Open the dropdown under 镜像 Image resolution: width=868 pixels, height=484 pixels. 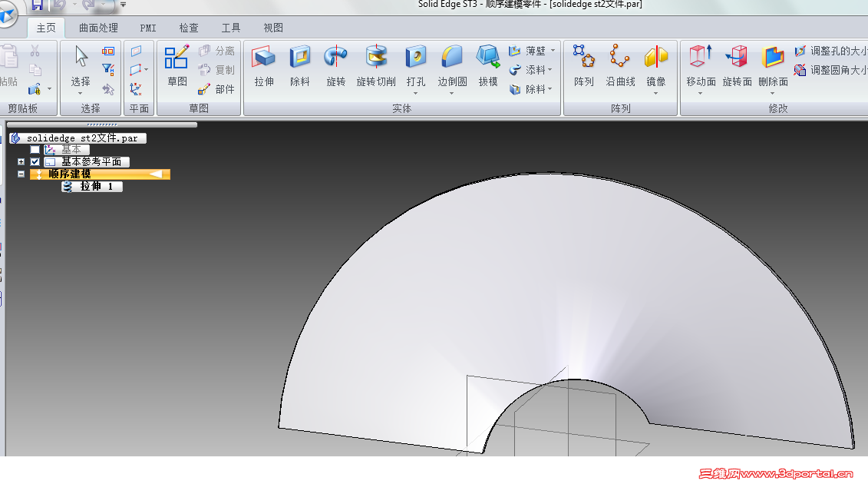click(x=656, y=94)
